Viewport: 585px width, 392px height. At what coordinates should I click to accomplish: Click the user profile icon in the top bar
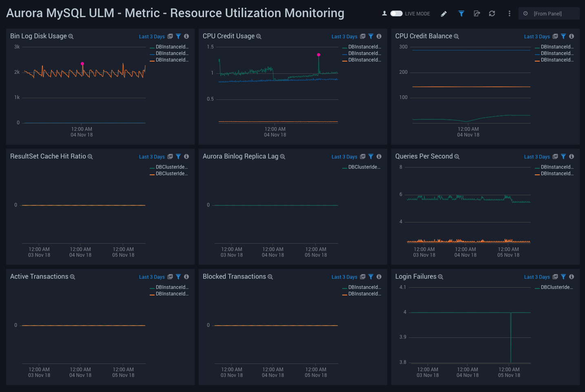(x=384, y=13)
